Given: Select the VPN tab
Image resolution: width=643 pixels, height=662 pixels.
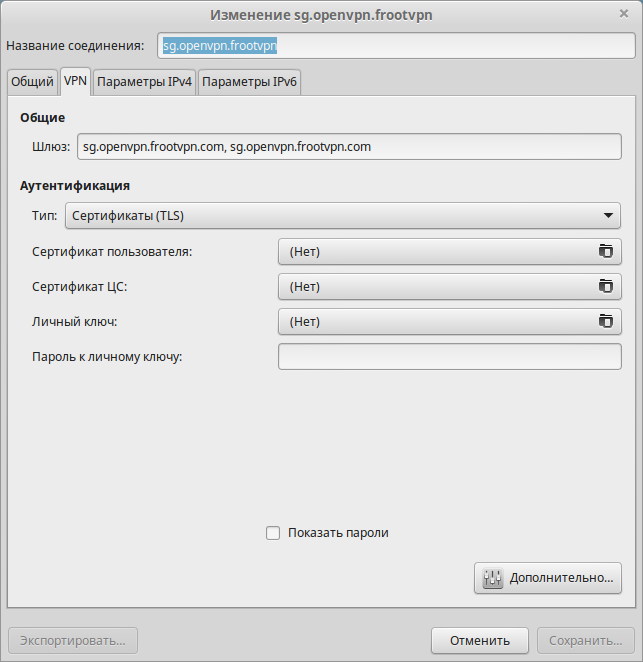Looking at the screenshot, I should click(75, 82).
